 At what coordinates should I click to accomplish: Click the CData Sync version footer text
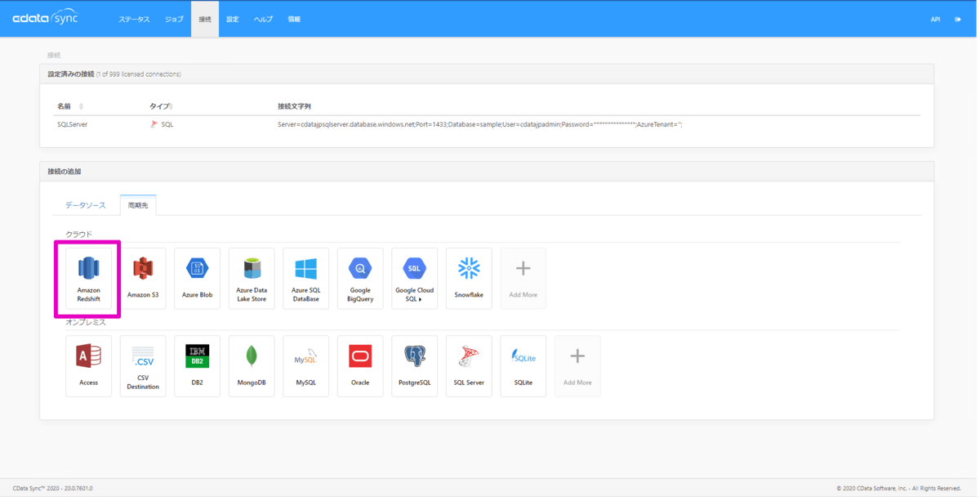pos(53,488)
